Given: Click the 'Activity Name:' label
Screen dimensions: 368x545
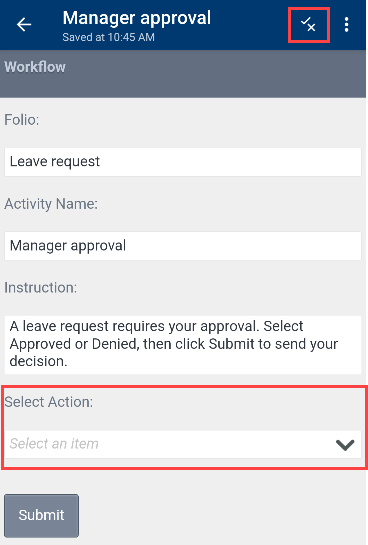Looking at the screenshot, I should click(51, 204).
